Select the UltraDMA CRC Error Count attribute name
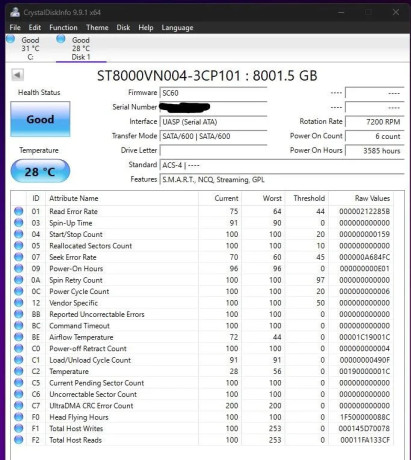This screenshot has height=460, width=411. coord(91,406)
